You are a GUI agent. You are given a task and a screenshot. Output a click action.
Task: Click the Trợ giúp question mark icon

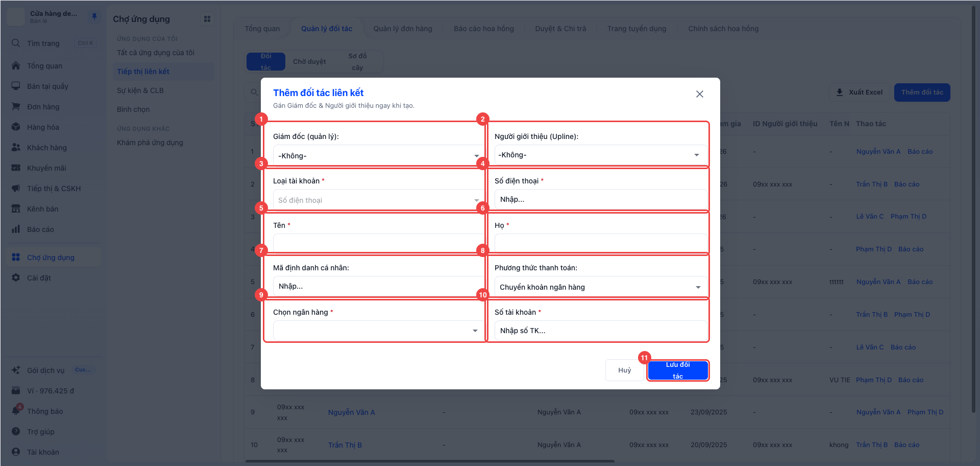16,431
